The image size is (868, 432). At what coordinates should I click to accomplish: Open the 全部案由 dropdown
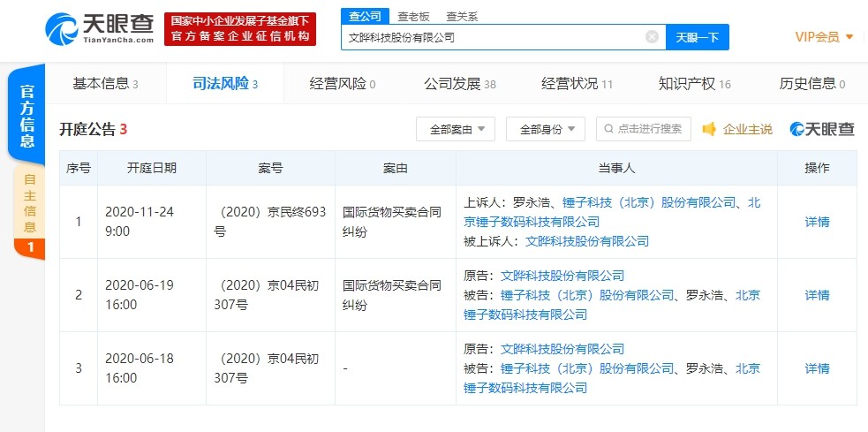(456, 129)
